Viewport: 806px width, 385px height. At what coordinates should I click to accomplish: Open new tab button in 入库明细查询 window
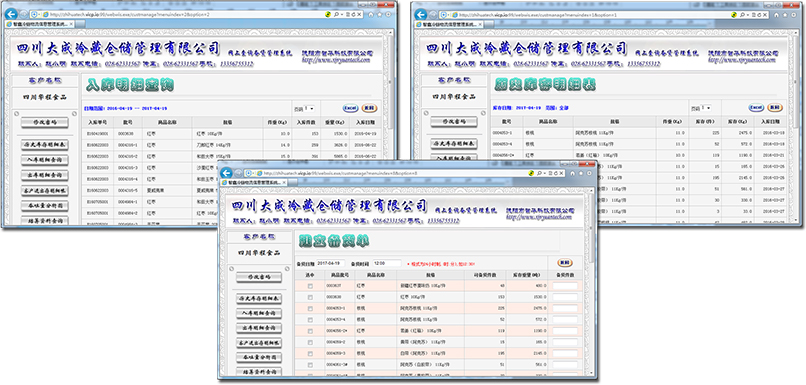click(x=80, y=24)
